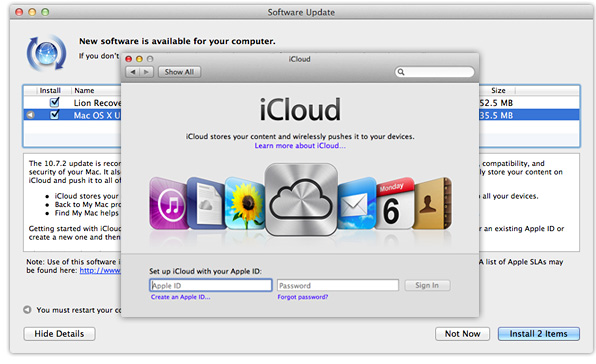Viewport: 596px width, 364px height.
Task: Zoom the Software Update window
Action: tap(45, 12)
